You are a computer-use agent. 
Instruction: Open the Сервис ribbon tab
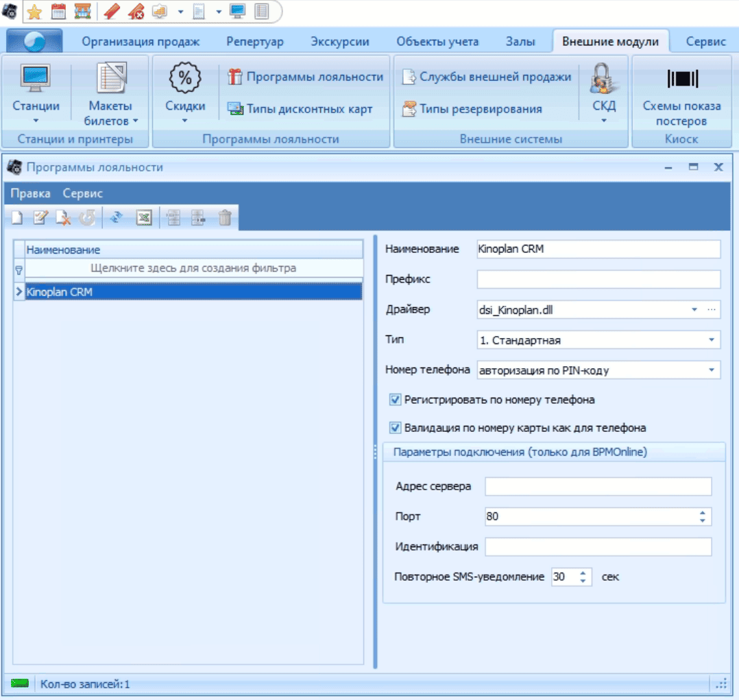[x=705, y=42]
